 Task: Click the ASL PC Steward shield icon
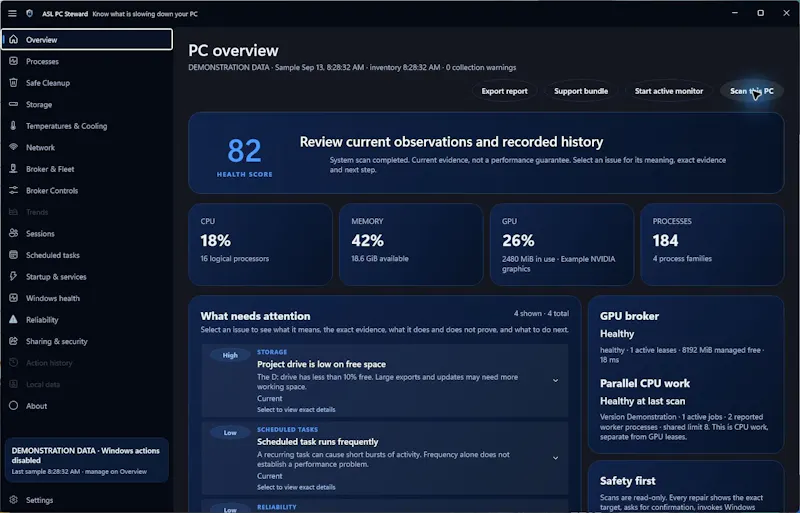click(x=30, y=14)
